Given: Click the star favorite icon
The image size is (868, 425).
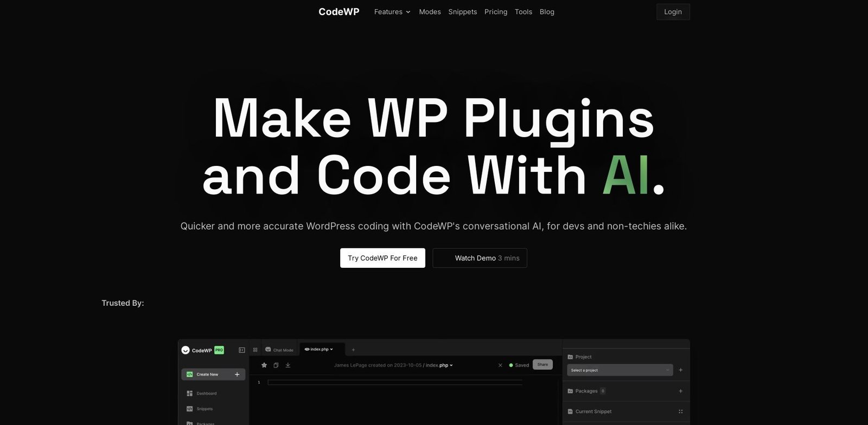Looking at the screenshot, I should (x=264, y=365).
